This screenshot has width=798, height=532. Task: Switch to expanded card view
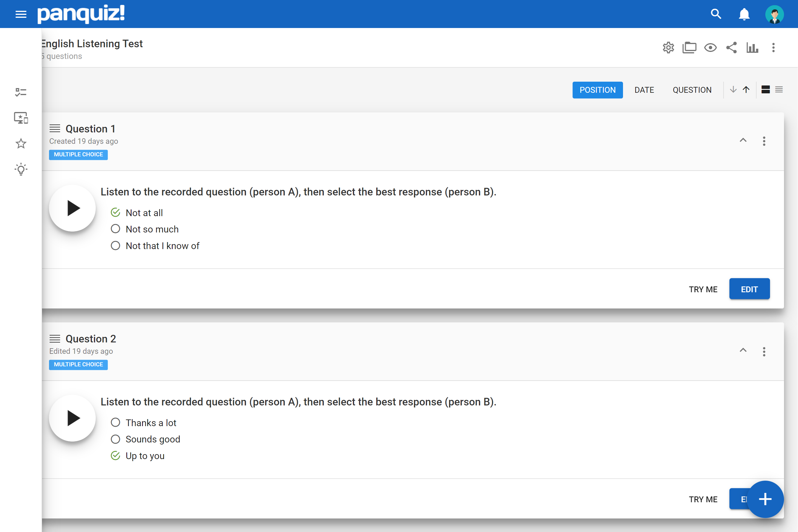(765, 90)
